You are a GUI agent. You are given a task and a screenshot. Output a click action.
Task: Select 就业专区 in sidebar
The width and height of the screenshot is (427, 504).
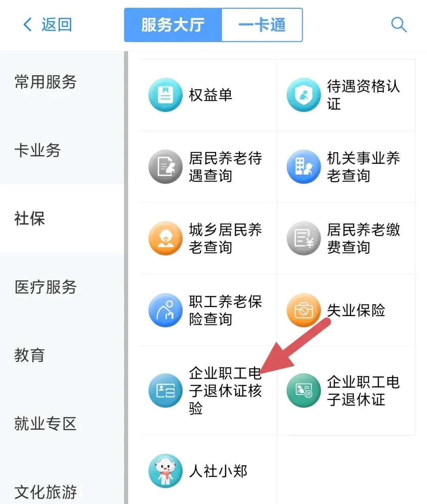click(x=45, y=424)
